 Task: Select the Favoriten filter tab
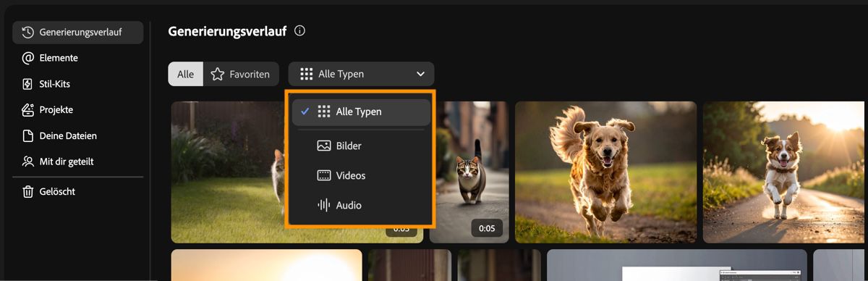(x=241, y=74)
